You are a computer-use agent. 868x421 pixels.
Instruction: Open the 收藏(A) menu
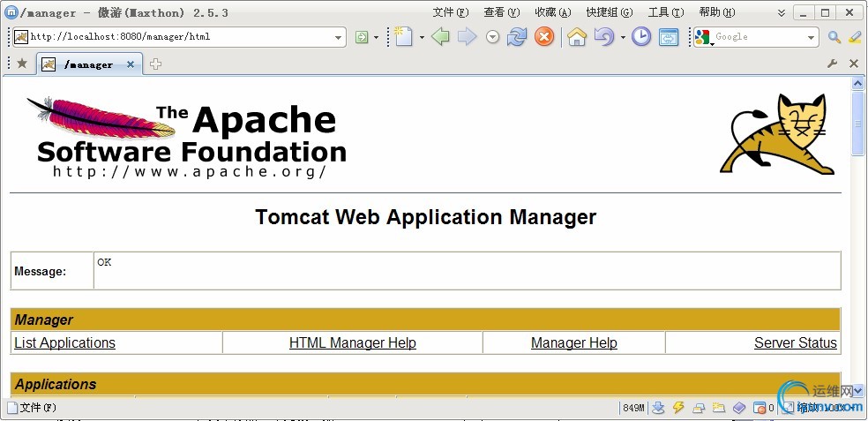(553, 12)
